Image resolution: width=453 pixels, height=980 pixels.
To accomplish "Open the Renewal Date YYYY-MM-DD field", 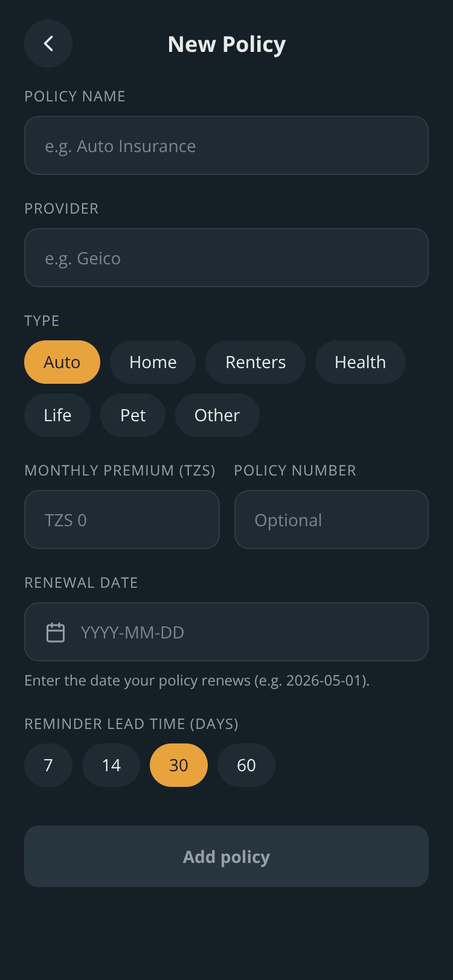I will [226, 632].
